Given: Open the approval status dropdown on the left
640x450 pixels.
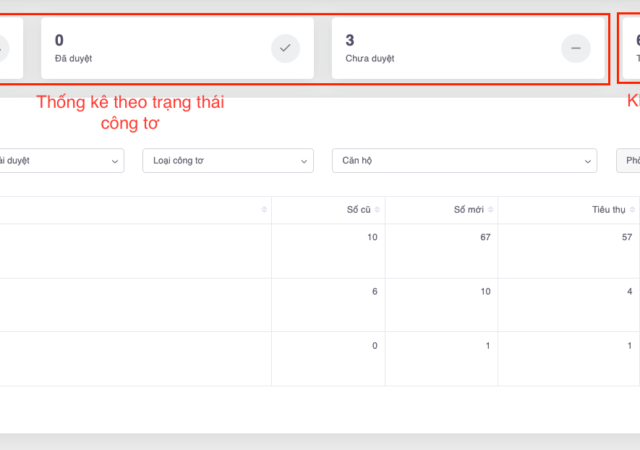Looking at the screenshot, I should coord(60,160).
